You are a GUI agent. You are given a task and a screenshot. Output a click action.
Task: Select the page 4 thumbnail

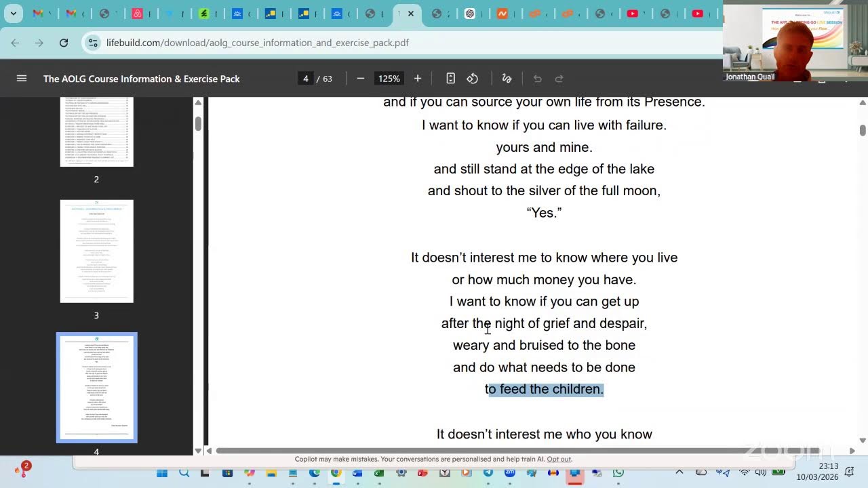tap(96, 387)
